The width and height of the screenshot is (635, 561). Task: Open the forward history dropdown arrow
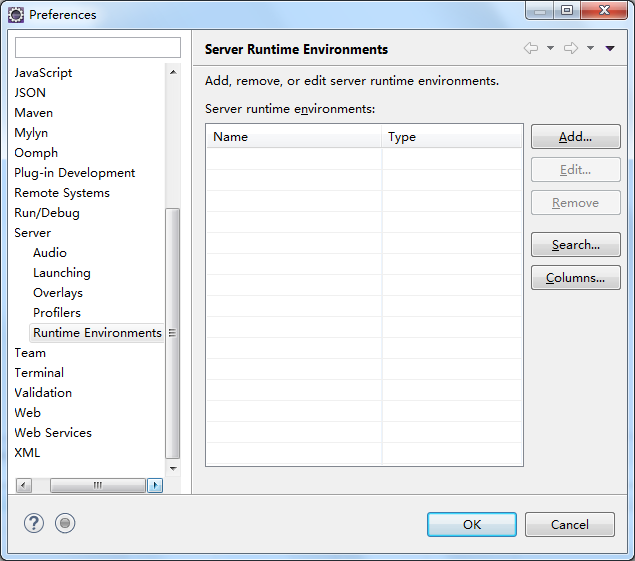[590, 48]
